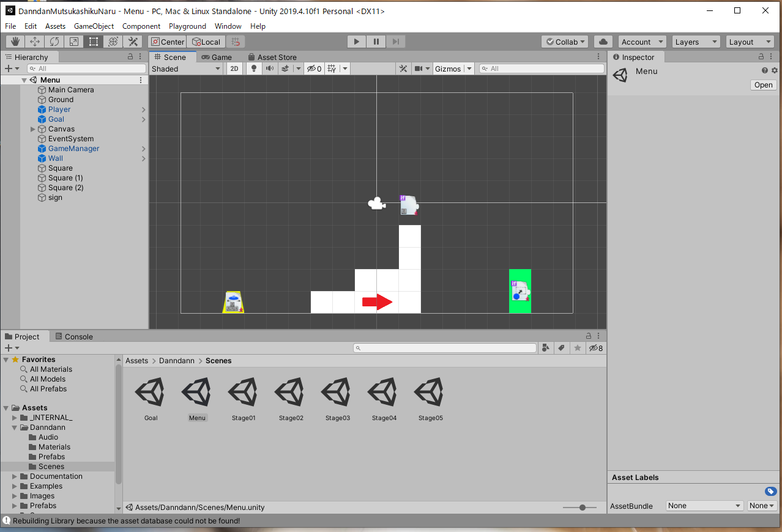The height and width of the screenshot is (532, 782).
Task: Open the Collab dropdown
Action: [x=565, y=42]
